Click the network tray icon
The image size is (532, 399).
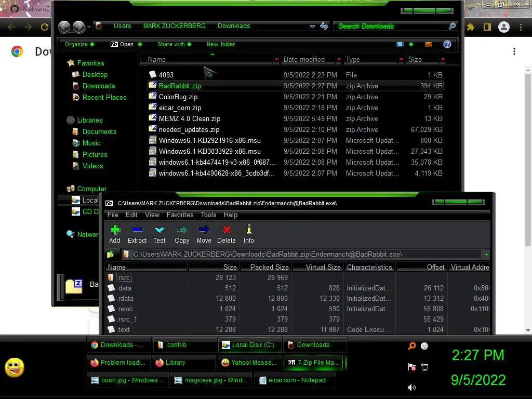pos(424,367)
